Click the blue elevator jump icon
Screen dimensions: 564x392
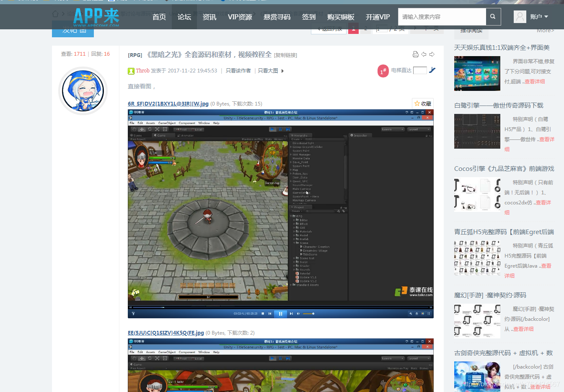tap(432, 70)
